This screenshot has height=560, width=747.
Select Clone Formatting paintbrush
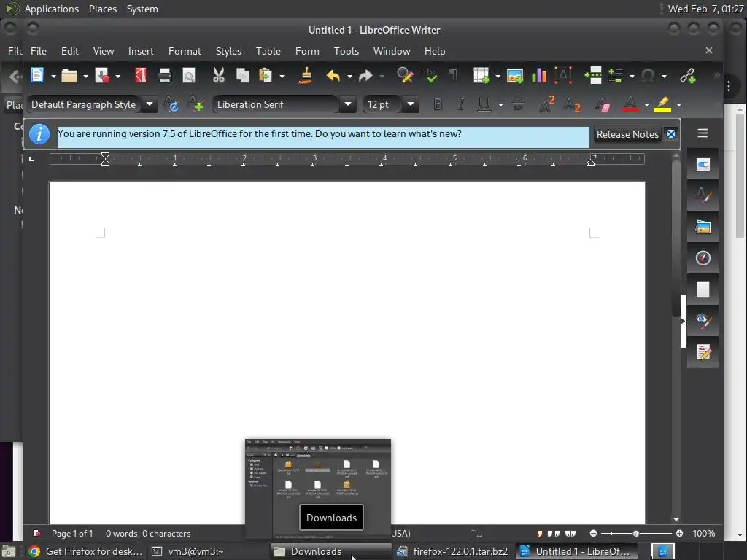(x=306, y=75)
